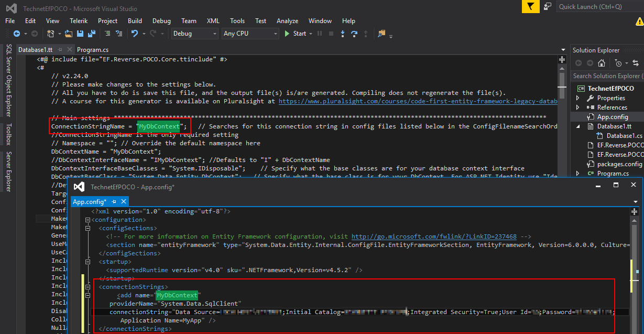Open the File menu

10,21
